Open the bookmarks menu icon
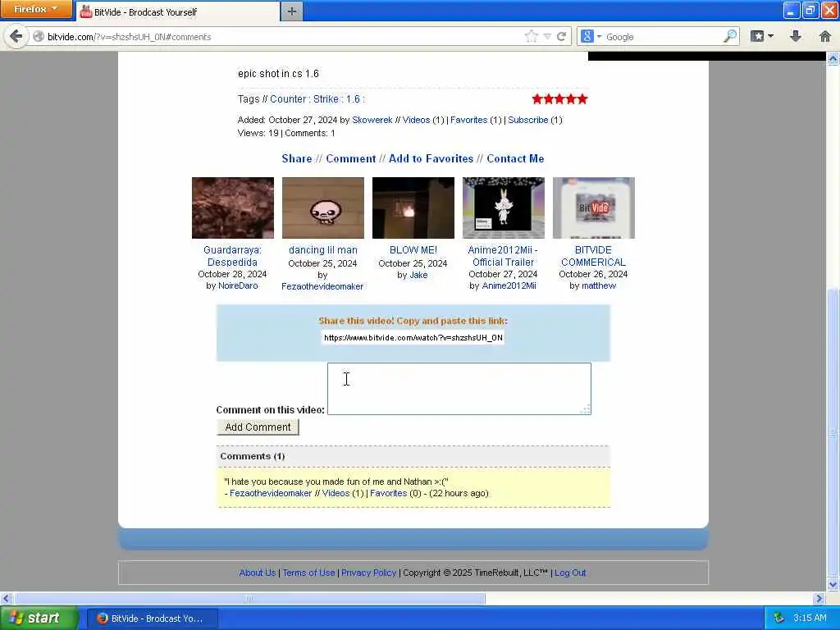The height and width of the screenshot is (630, 840). (762, 36)
